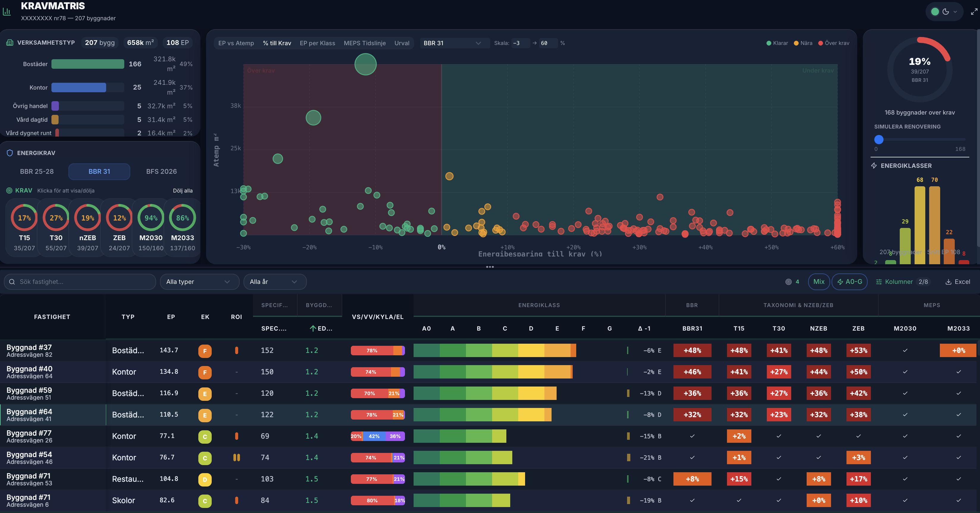Viewport: 980px width, 513px height.
Task: Click the ROI marker for Byggnad #37
Action: 237,350
